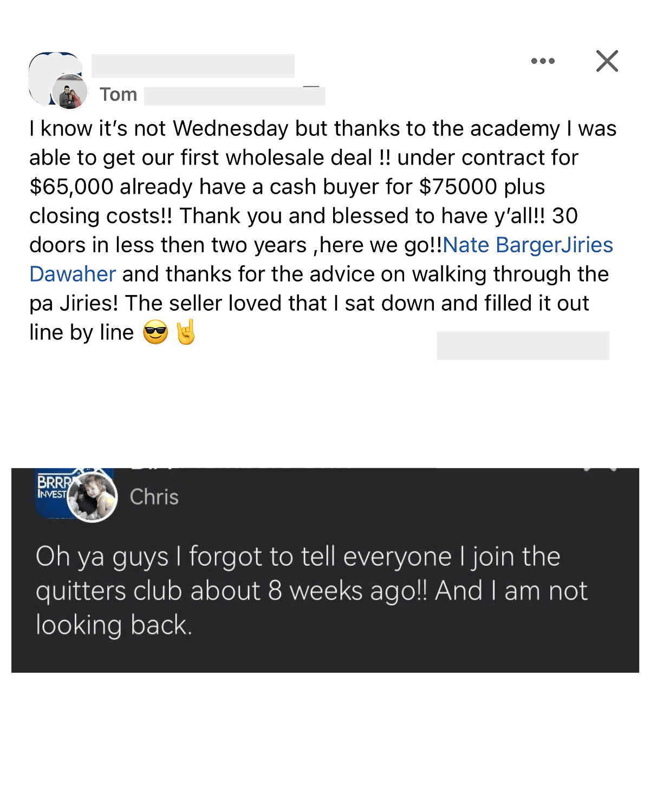Click the gray placeholder box below Tom's post
650x812 pixels.
click(x=523, y=345)
